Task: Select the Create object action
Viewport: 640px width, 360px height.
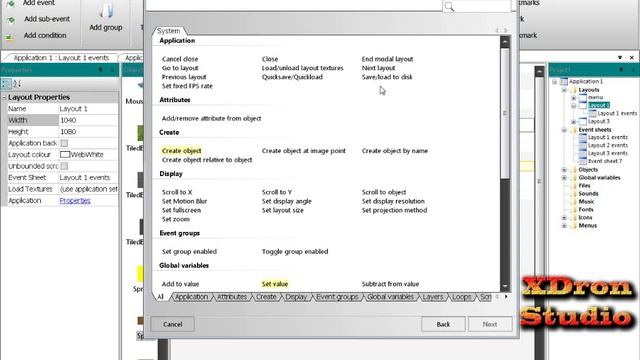Action: pos(182,151)
